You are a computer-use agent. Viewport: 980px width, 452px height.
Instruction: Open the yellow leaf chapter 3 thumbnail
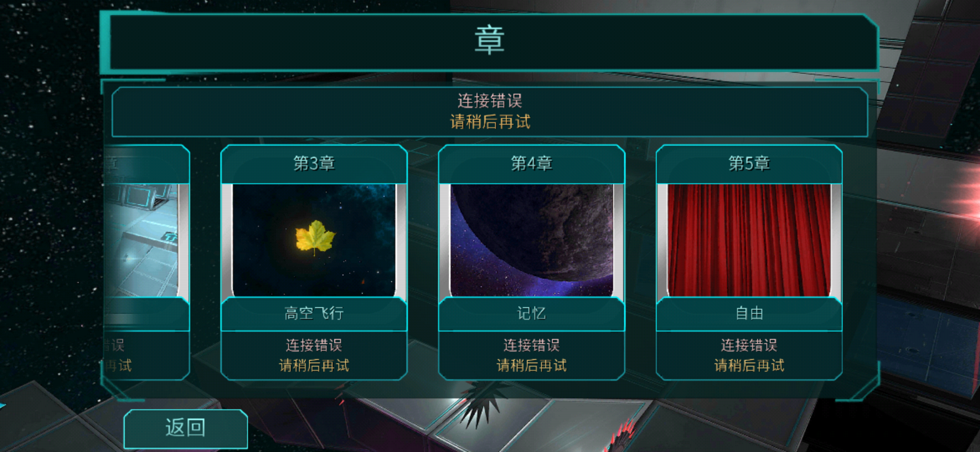click(x=314, y=240)
